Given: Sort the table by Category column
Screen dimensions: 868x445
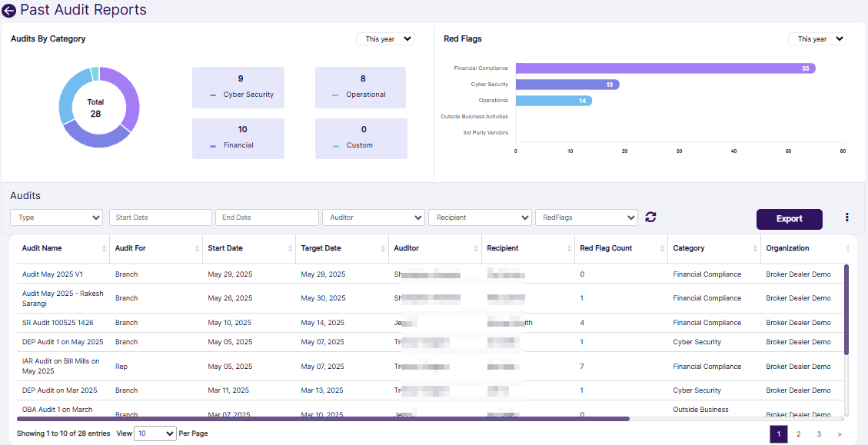Looking at the screenshot, I should [756, 249].
